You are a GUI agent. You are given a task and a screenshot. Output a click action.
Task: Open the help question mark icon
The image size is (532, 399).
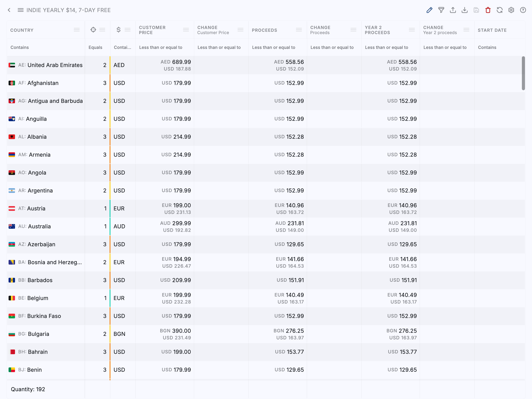coord(523,10)
